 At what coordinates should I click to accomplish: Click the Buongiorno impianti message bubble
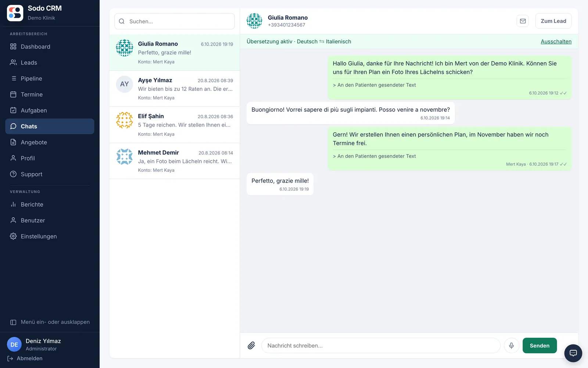[351, 113]
